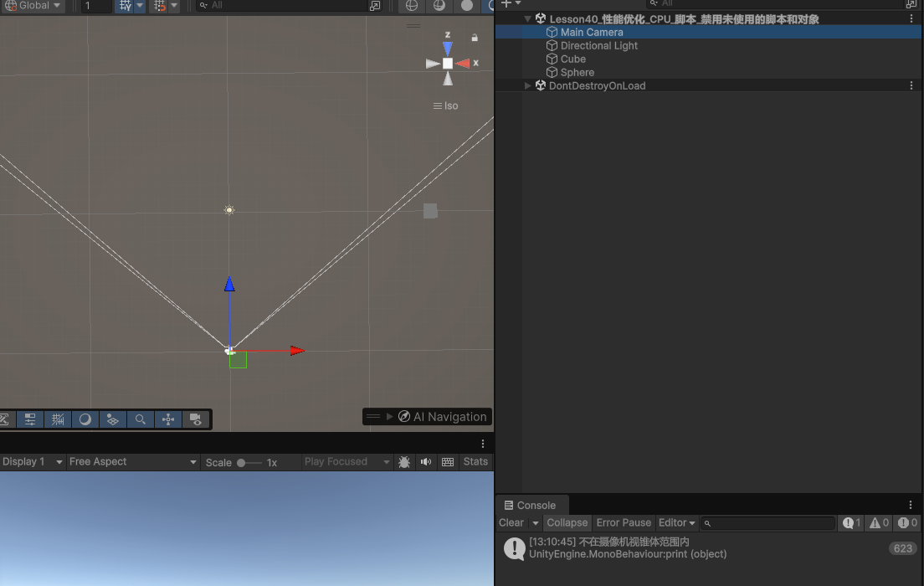Viewport: 924px width, 586px height.
Task: Expand the DontDestroyOnLoad scene node
Action: pyautogui.click(x=527, y=85)
